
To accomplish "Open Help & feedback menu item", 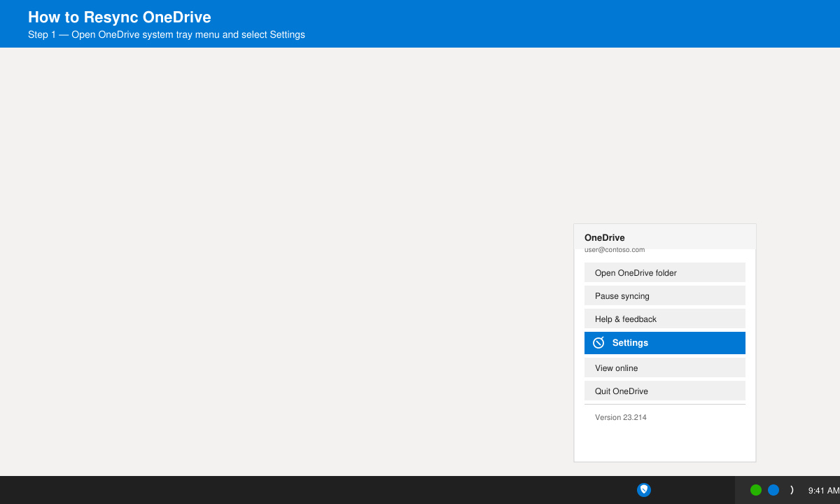I will pos(665,318).
